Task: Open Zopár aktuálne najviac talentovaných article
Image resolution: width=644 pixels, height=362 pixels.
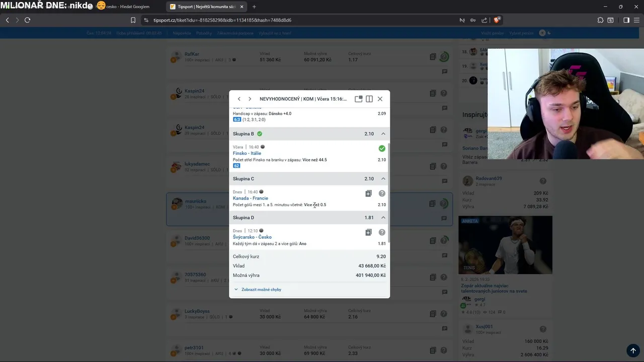Action: 494,288
